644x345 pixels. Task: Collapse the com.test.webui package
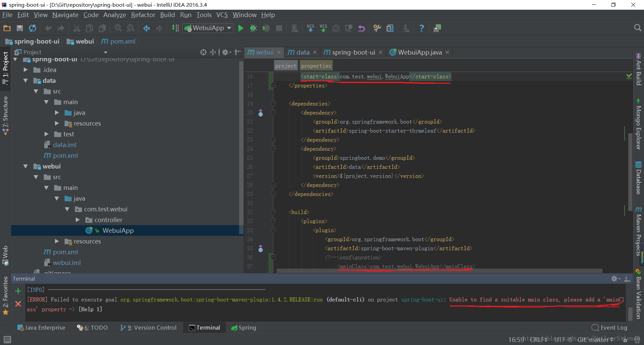tap(67, 209)
